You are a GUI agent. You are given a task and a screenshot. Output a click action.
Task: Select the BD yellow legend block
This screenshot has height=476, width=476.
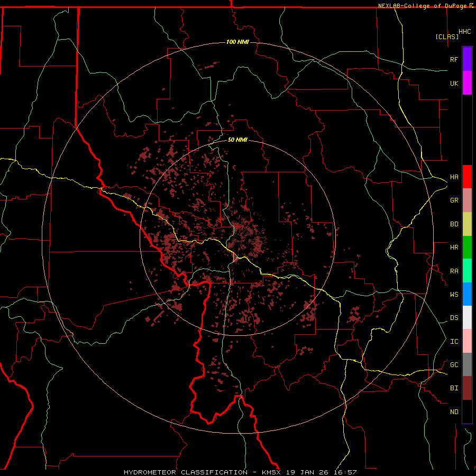click(467, 224)
